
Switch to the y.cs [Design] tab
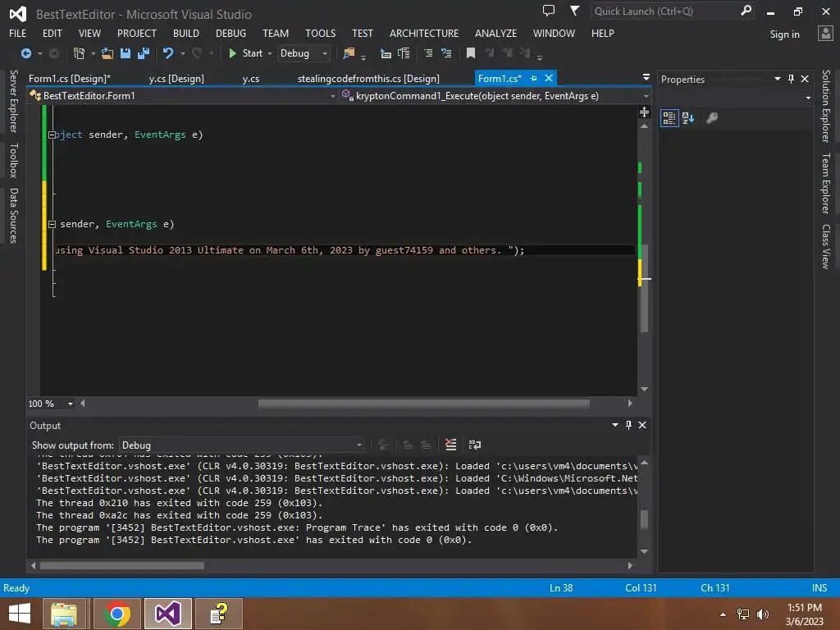(x=176, y=78)
